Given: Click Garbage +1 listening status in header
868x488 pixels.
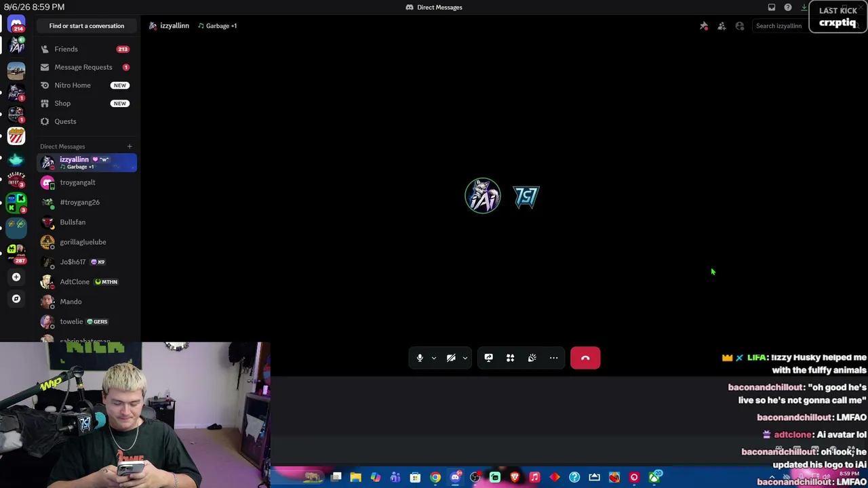Looking at the screenshot, I should tap(218, 26).
